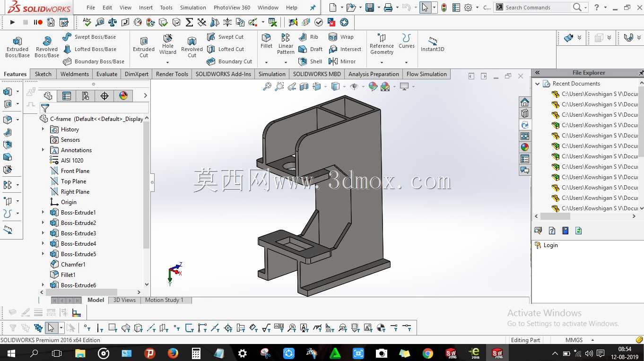Play the macro recorder
The height and width of the screenshot is (361, 644).
pos(12,22)
